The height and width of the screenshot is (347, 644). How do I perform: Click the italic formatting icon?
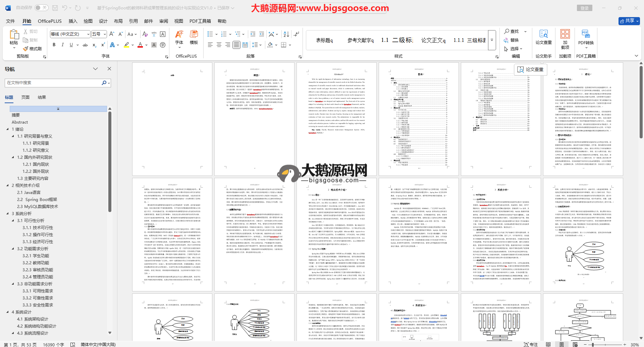click(x=62, y=45)
